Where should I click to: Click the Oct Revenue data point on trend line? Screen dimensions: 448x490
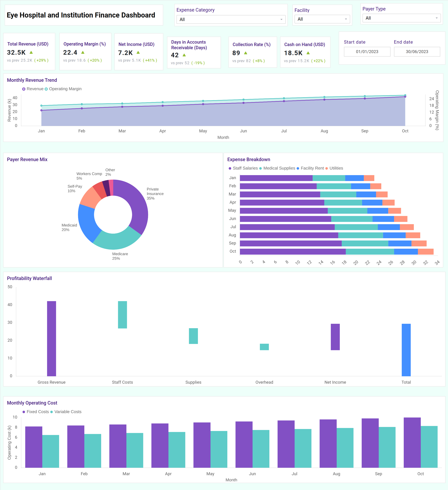(x=405, y=97)
